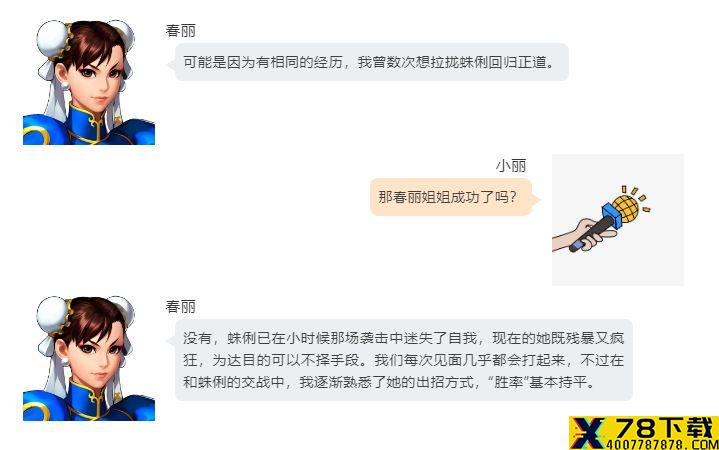Click the 小丽 sender name

511,166
